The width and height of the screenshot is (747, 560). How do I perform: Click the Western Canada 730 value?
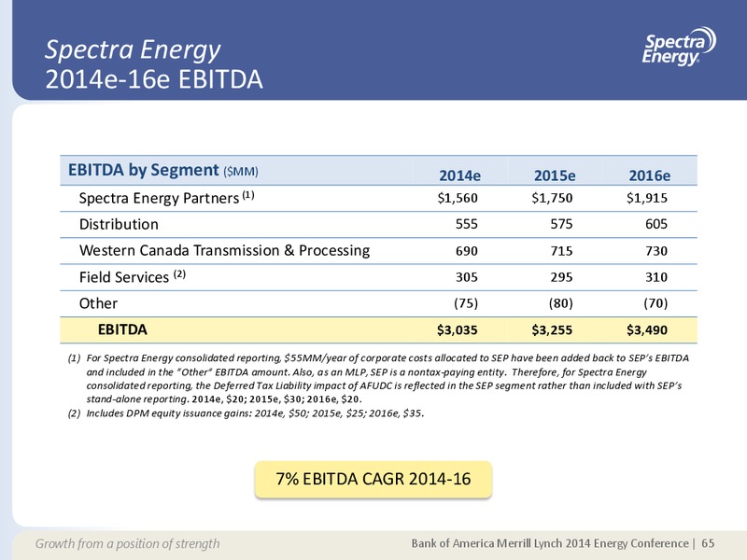[656, 251]
